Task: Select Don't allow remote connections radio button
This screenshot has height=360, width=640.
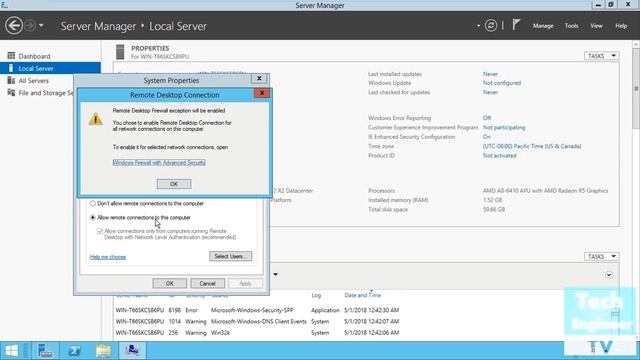Action: pos(93,203)
